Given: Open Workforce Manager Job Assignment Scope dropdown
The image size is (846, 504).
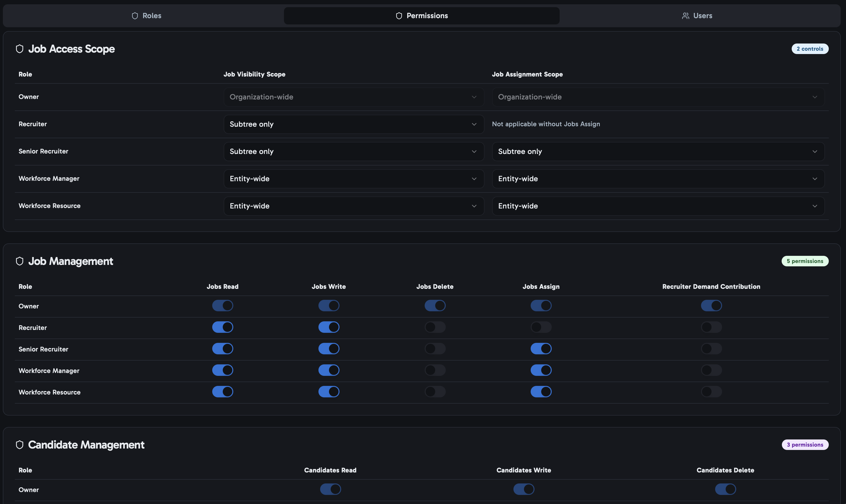Looking at the screenshot, I should click(658, 179).
